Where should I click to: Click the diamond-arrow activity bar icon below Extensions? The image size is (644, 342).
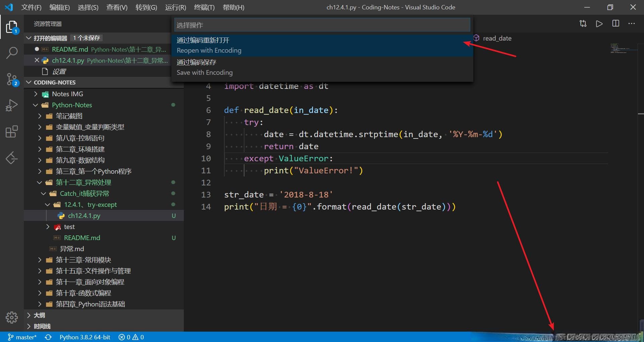(x=12, y=158)
